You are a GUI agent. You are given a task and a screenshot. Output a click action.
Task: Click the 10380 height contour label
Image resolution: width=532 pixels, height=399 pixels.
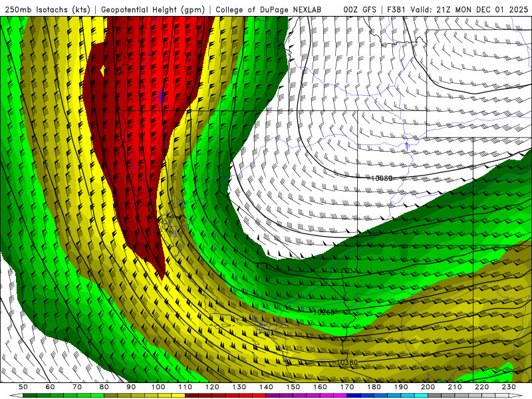pyautogui.click(x=346, y=362)
